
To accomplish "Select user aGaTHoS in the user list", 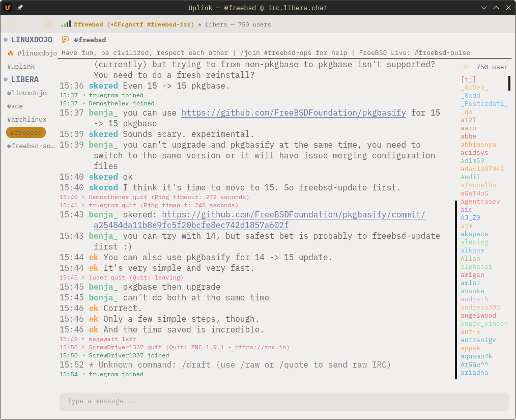I will click(x=474, y=193).
